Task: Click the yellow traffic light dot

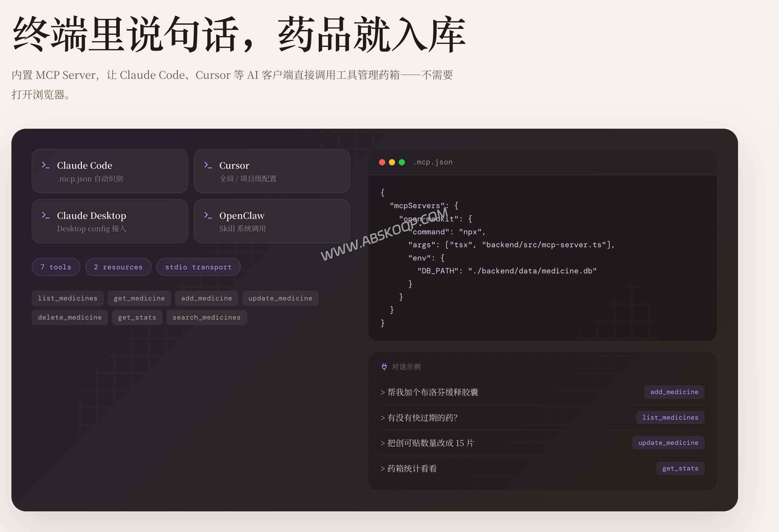Action: [x=392, y=162]
